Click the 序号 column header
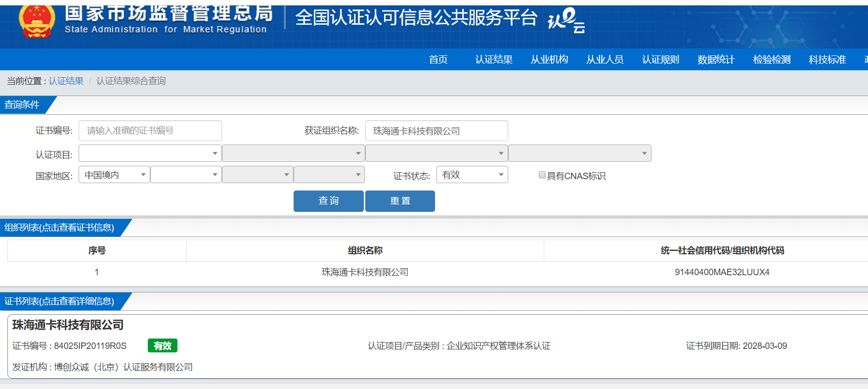This screenshot has width=868, height=389. pos(97,250)
